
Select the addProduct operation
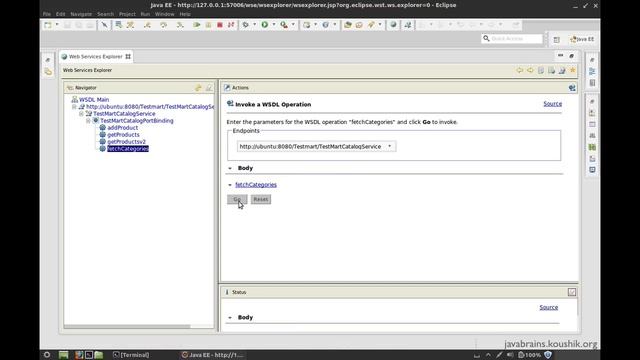(122, 128)
